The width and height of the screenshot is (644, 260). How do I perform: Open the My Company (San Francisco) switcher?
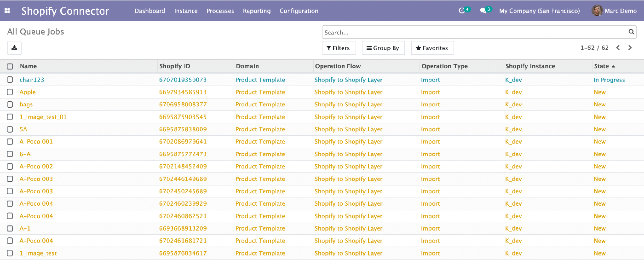540,11
